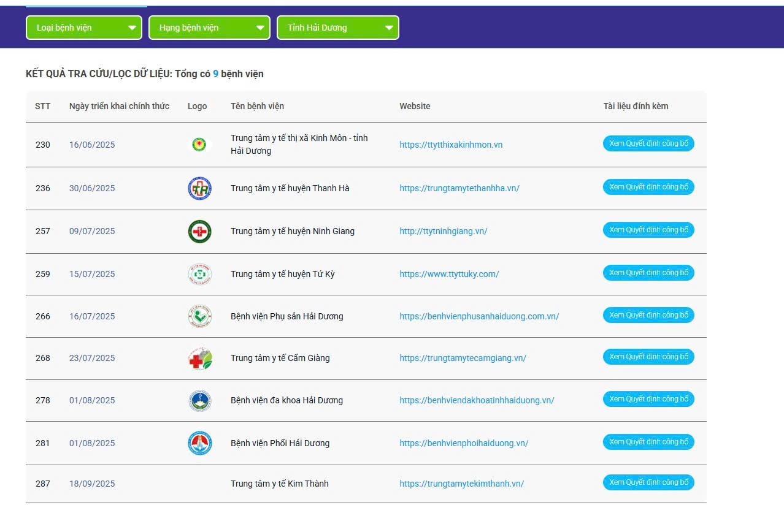Image resolution: width=784 pixels, height=532 pixels.
Task: Visit the ttytthixakinhmon.vn website link
Action: click(x=451, y=145)
